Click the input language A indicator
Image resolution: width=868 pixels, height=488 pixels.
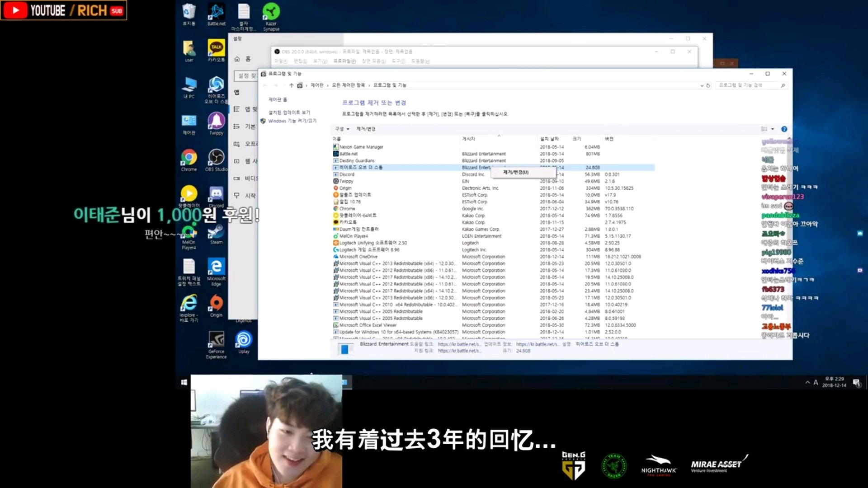click(816, 383)
